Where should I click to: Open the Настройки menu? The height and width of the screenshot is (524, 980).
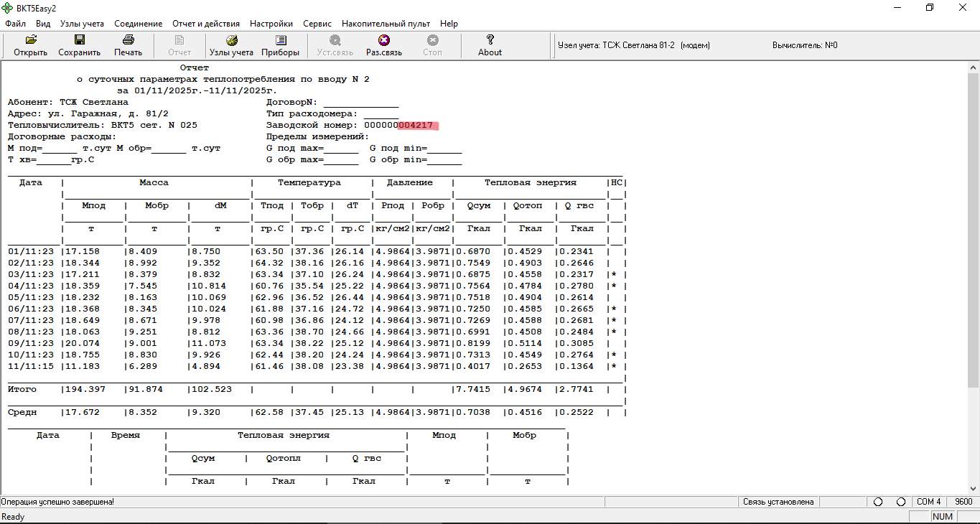[271, 24]
